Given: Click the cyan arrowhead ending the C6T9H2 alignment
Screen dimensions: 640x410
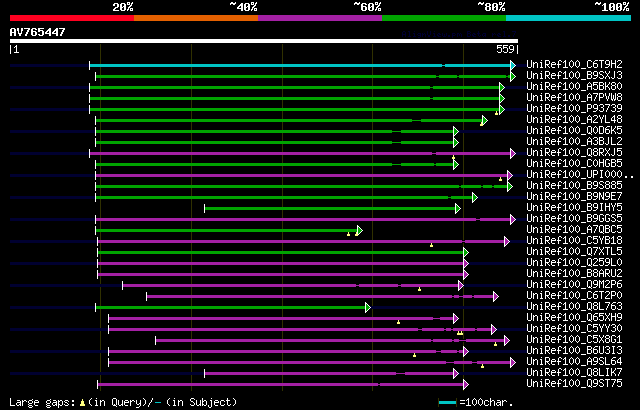Looking at the screenshot, I should [513, 65].
